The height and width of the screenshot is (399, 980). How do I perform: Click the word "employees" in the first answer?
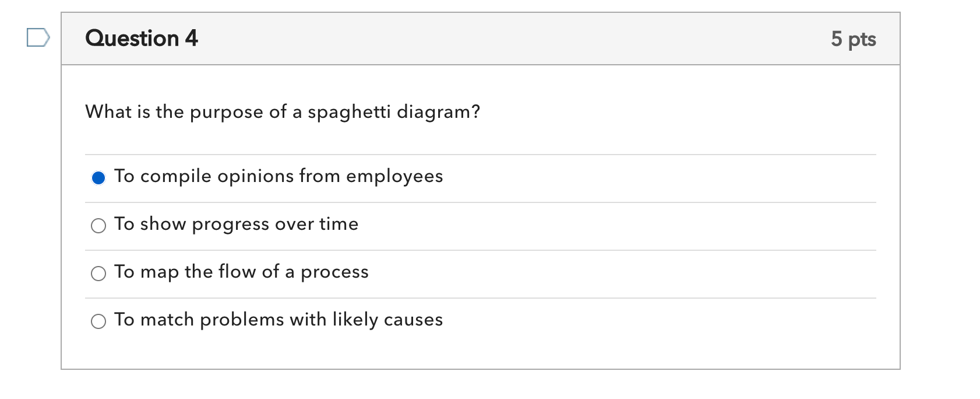[394, 176]
